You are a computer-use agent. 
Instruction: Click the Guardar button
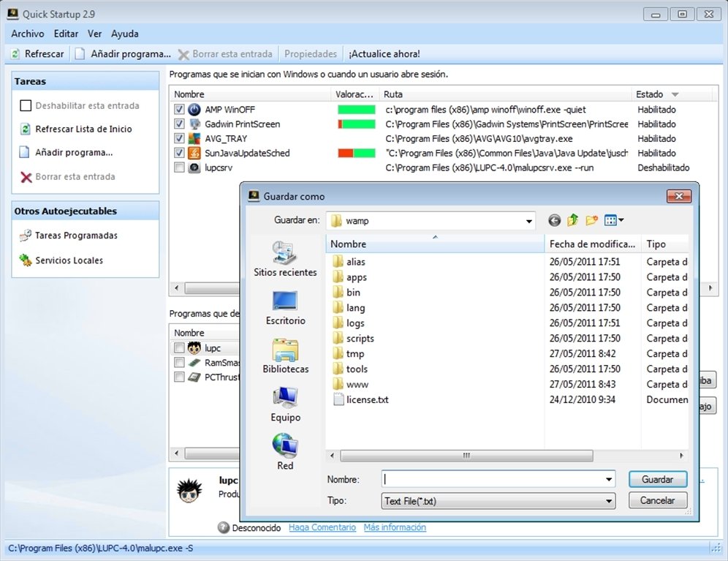click(x=658, y=479)
